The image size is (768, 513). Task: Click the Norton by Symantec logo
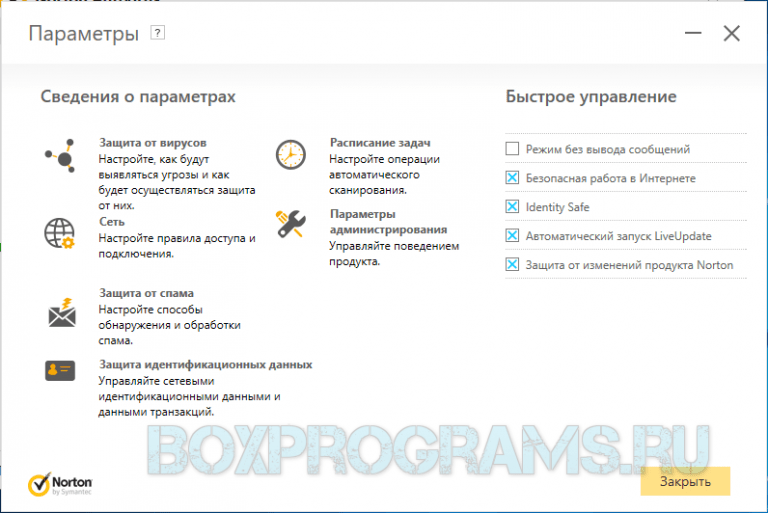click(60, 484)
